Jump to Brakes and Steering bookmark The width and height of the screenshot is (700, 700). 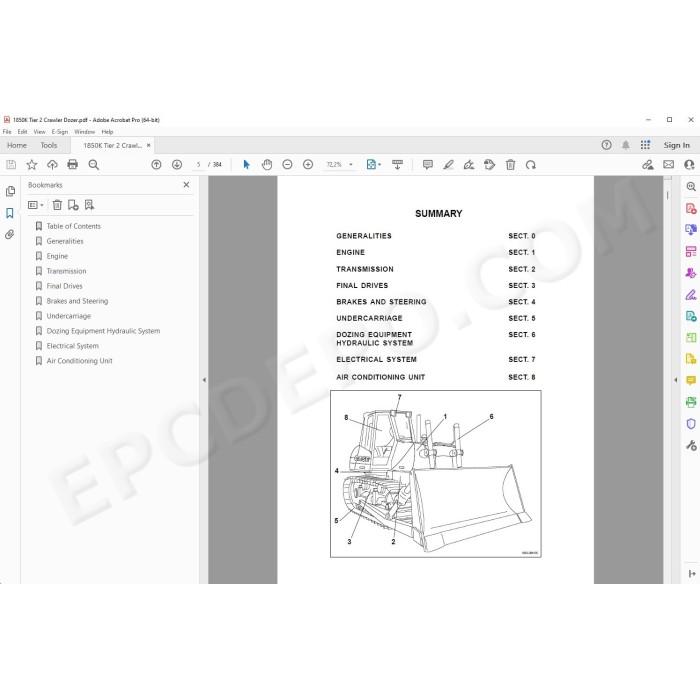tap(77, 301)
